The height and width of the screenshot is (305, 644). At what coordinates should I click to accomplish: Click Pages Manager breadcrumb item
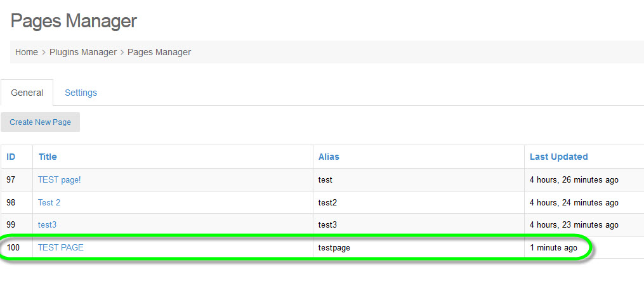click(x=159, y=52)
